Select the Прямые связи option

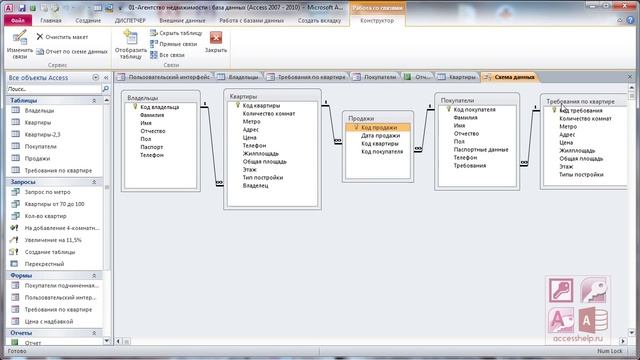(173, 44)
